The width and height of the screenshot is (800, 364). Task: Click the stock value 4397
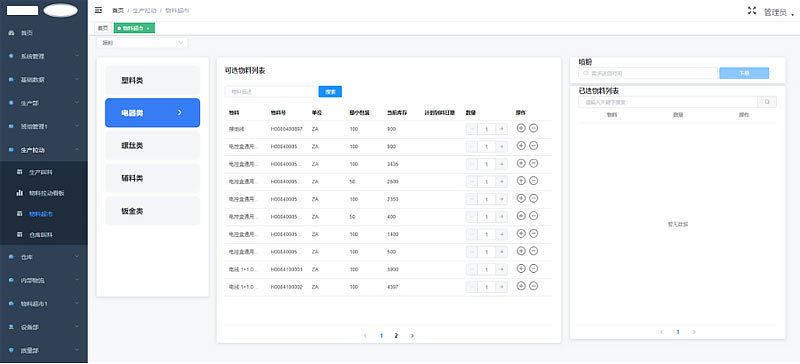pyautogui.click(x=393, y=287)
